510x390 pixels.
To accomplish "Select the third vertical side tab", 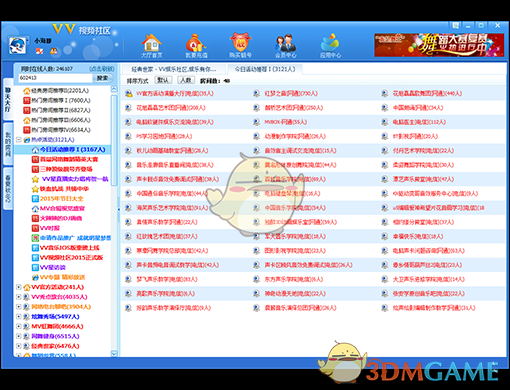I will pyautogui.click(x=8, y=189).
